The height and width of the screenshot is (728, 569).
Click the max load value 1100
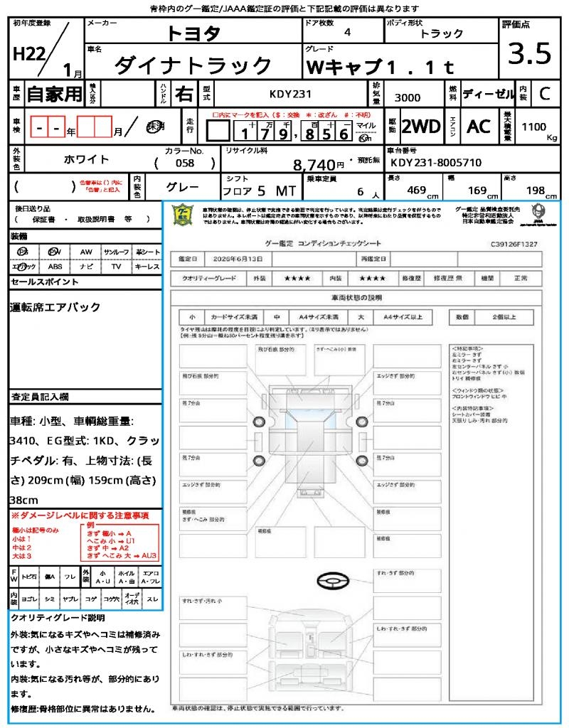[x=533, y=127]
